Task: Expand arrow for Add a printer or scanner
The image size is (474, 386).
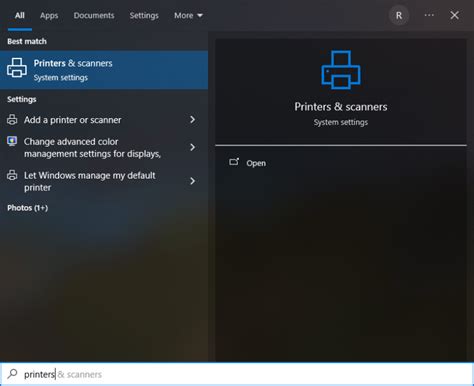Action: pos(192,120)
